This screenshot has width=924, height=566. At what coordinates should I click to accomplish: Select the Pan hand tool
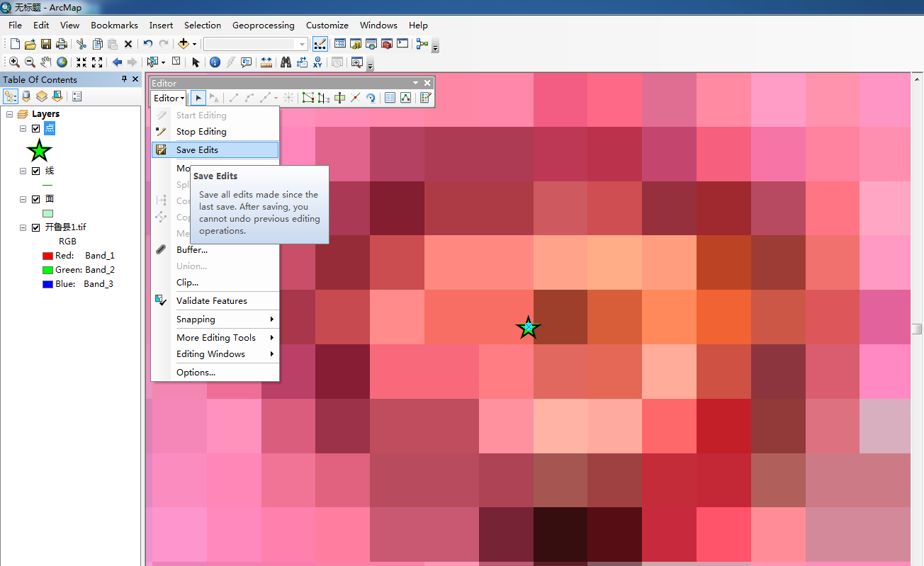click(46, 62)
